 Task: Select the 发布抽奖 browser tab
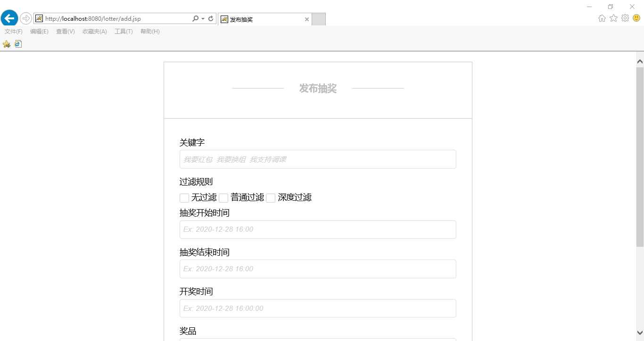pos(264,19)
